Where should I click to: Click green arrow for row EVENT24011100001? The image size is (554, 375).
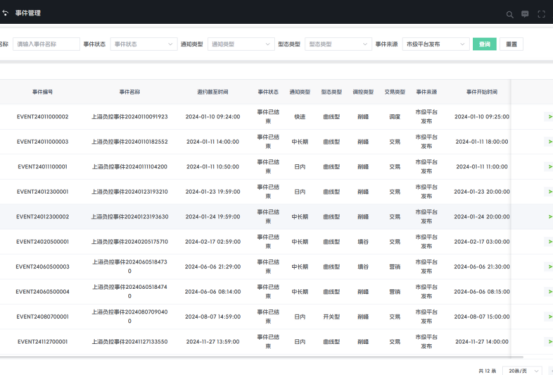click(x=550, y=166)
